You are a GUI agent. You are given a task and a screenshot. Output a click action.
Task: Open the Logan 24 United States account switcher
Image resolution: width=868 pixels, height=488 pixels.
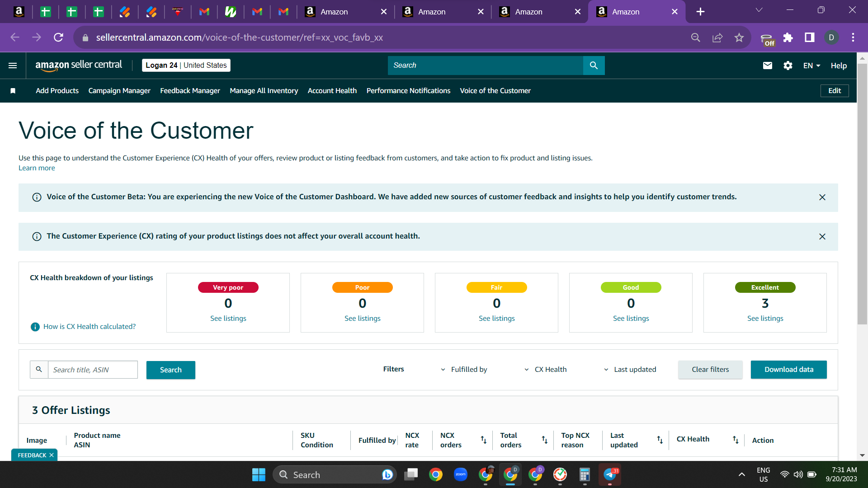point(186,66)
